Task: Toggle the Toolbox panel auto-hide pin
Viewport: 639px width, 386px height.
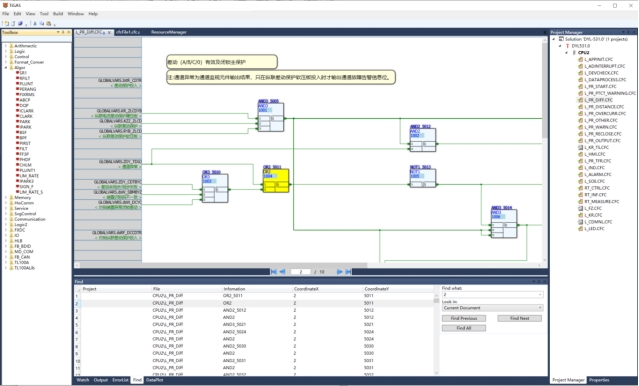Action: 63,32
